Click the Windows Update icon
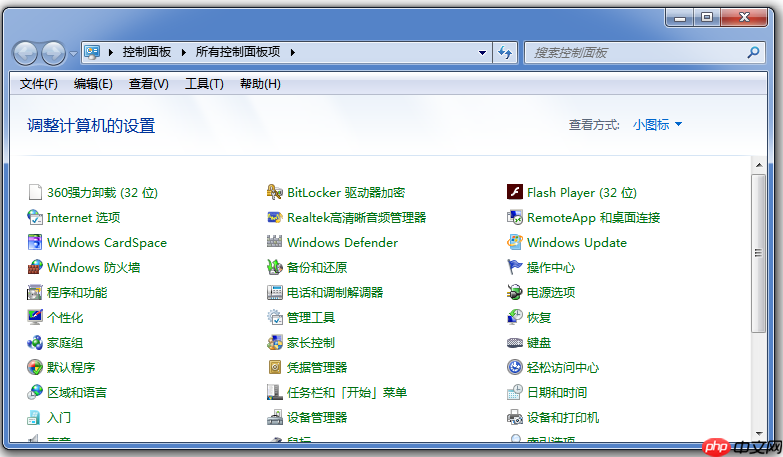 click(515, 243)
